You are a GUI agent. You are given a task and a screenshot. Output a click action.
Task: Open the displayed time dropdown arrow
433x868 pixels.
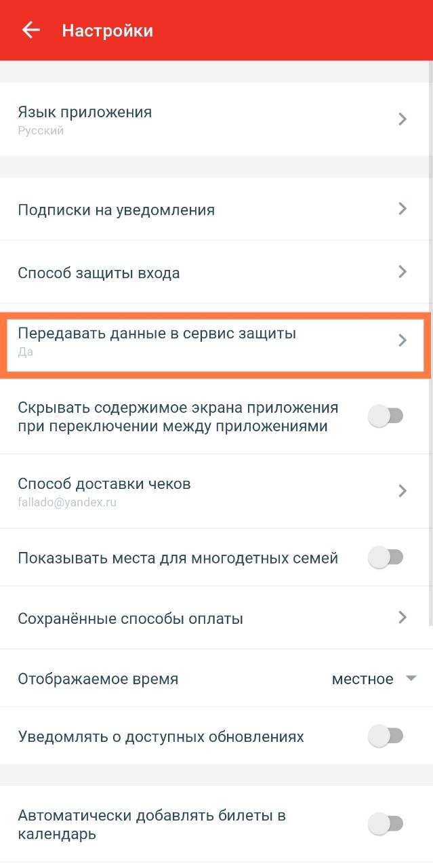411,678
